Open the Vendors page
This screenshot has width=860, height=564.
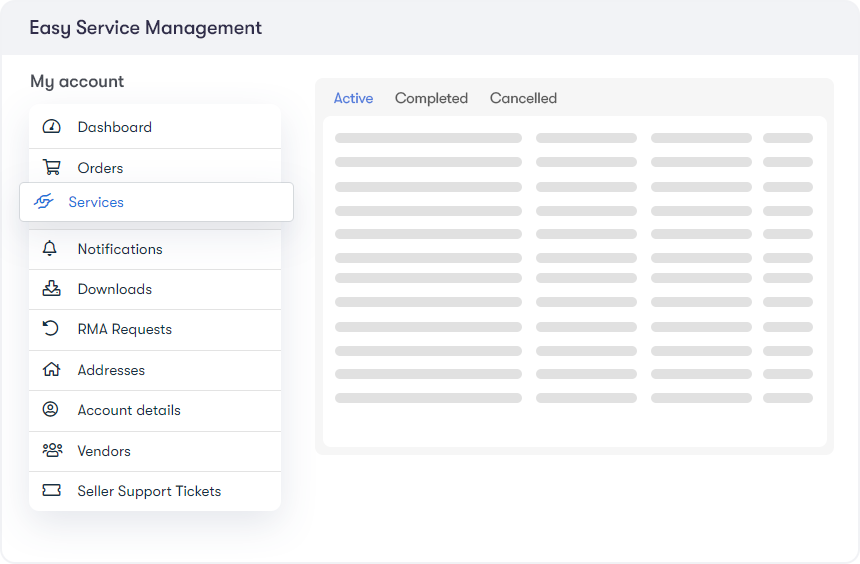coord(155,451)
